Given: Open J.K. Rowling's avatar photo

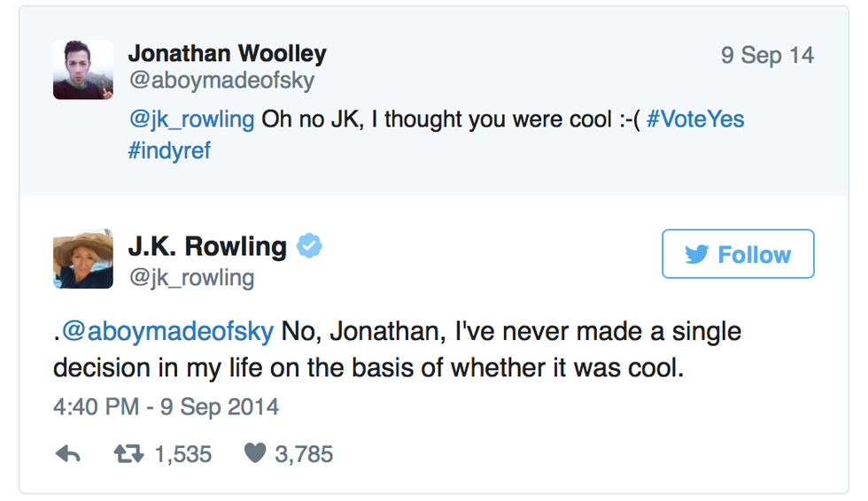Looking at the screenshot, I should 83,259.
